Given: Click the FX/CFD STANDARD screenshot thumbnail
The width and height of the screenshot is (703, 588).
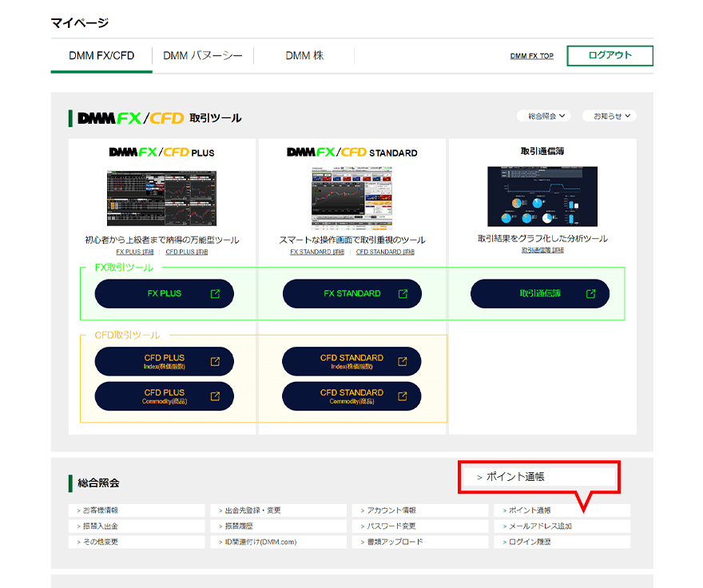Looking at the screenshot, I should point(352,198).
